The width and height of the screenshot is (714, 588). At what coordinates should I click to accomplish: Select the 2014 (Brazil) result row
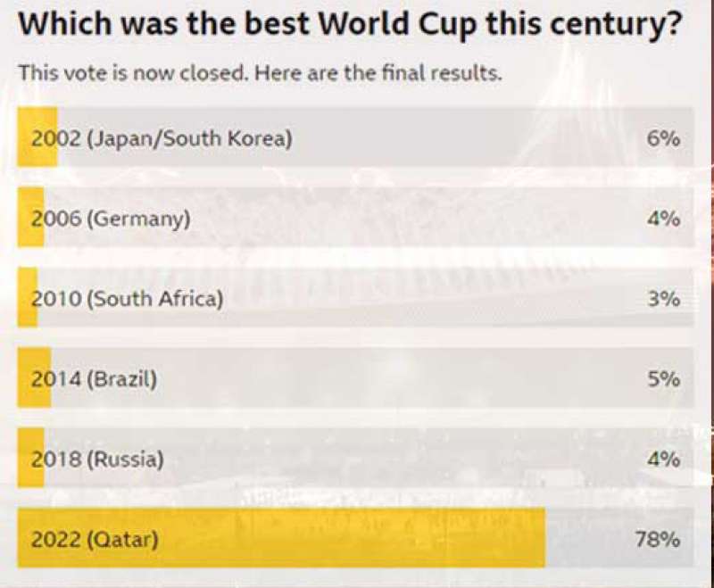click(355, 377)
